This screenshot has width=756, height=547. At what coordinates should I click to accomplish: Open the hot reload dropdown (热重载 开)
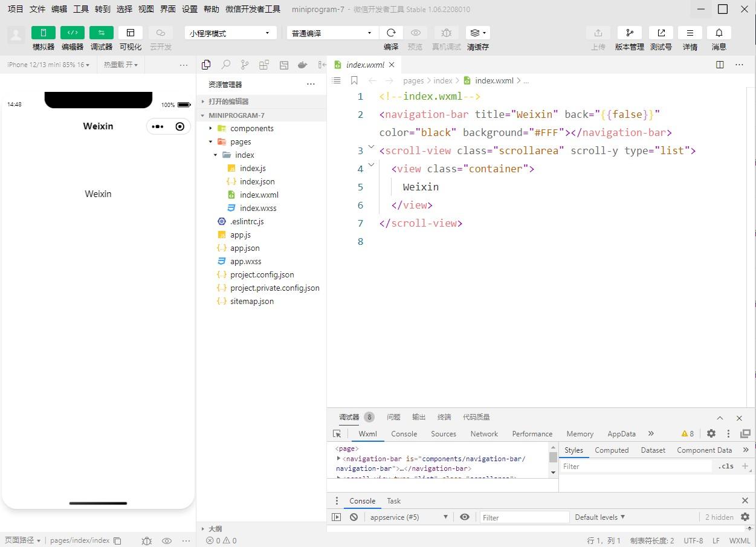[121, 65]
